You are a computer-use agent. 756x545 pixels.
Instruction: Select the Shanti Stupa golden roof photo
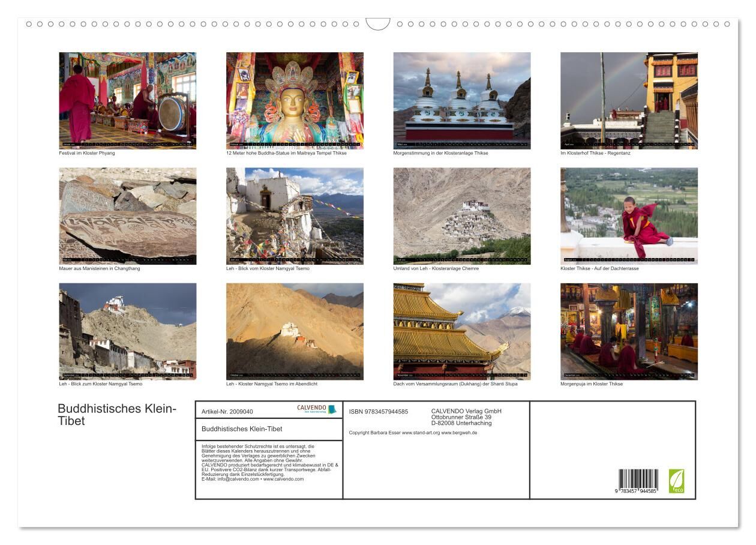click(x=461, y=331)
